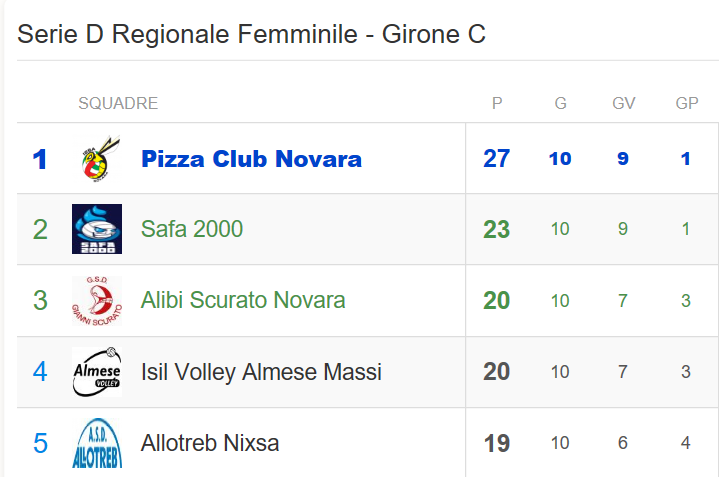Click rank number 3 in standings

click(40, 300)
